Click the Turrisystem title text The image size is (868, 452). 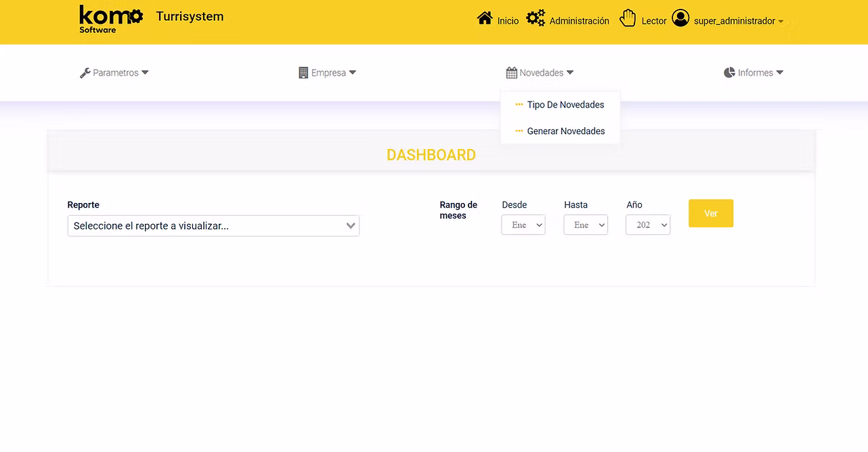[190, 17]
